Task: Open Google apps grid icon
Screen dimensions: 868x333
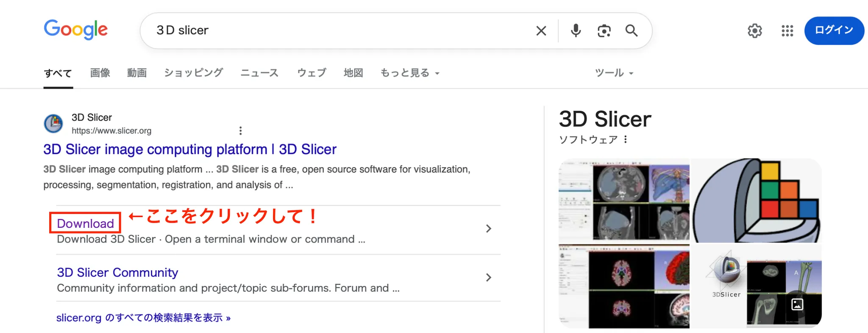Action: pyautogui.click(x=787, y=31)
